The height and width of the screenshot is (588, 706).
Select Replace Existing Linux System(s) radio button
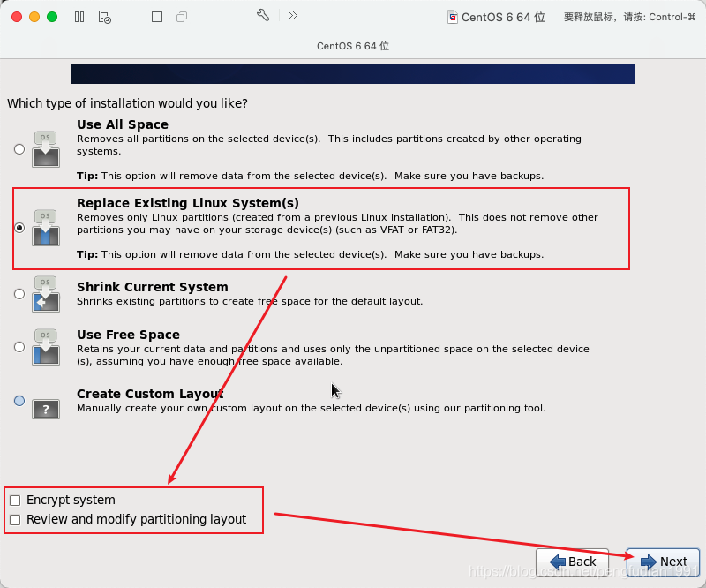point(19,228)
